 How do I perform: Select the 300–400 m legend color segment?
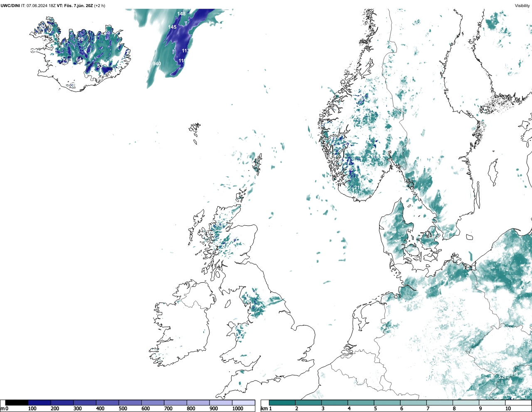coord(85,403)
